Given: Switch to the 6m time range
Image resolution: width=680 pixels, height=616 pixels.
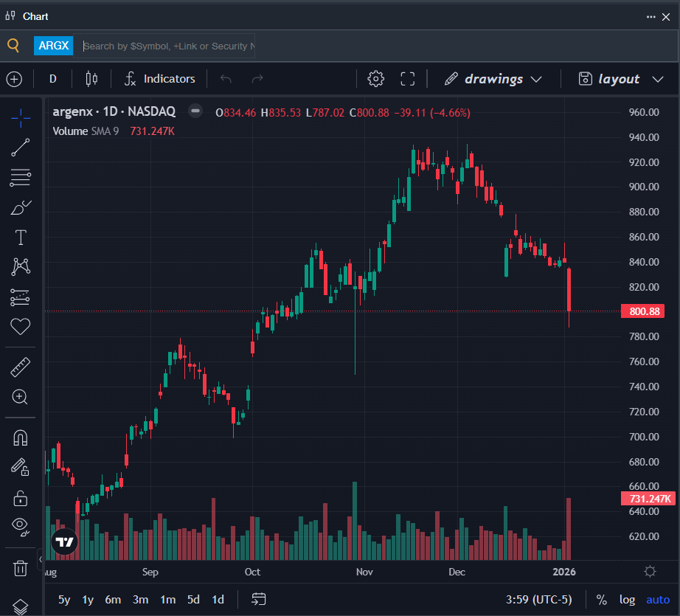Looking at the screenshot, I should [113, 600].
